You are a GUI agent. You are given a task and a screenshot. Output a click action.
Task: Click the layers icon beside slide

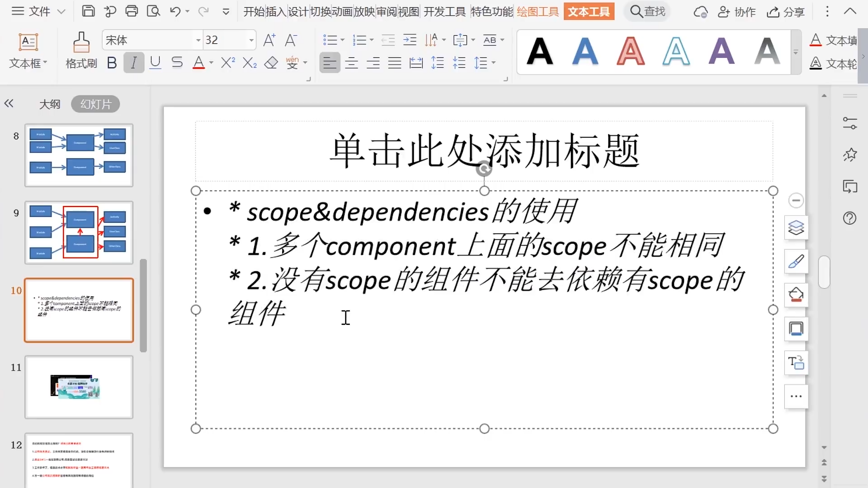coord(796,227)
